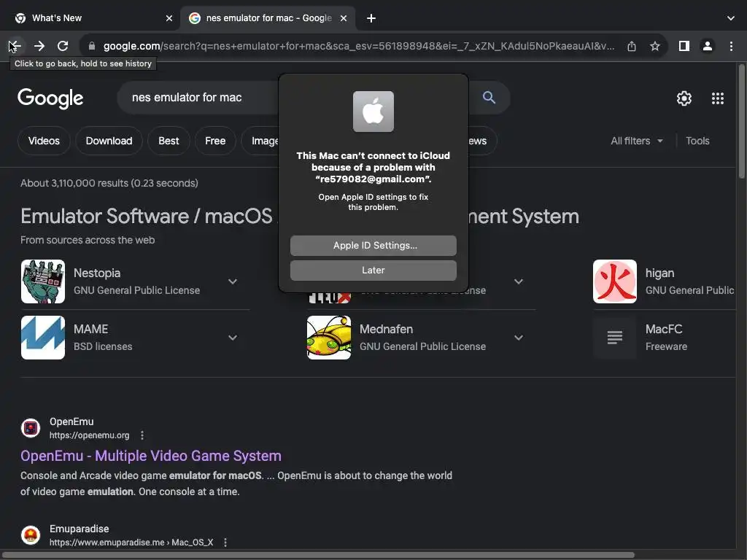
Task: Reload the current page
Action: (63, 46)
